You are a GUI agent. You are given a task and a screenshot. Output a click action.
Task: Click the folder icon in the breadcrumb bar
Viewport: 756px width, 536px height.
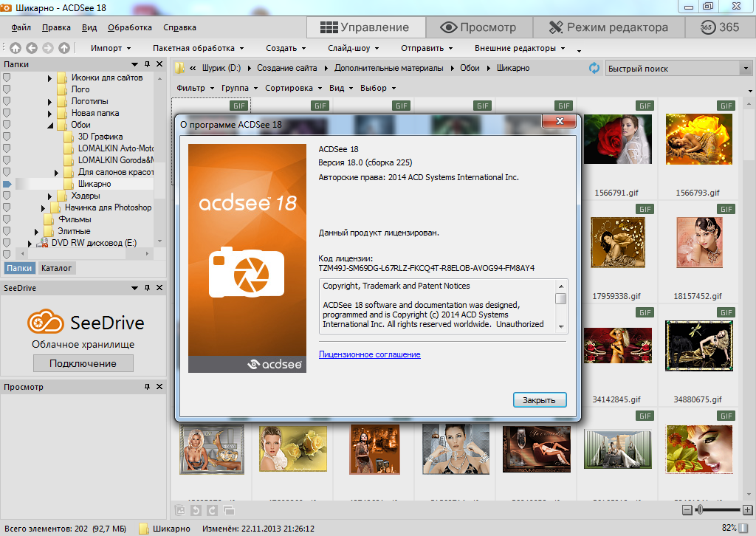(179, 68)
